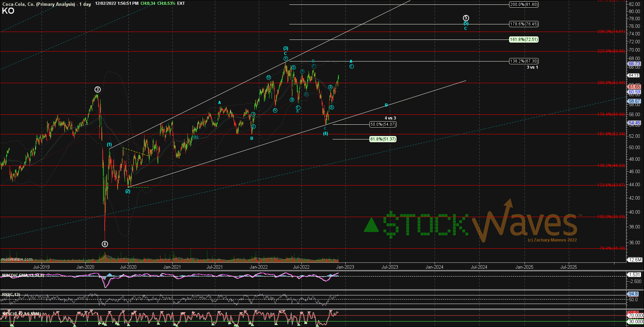This screenshot has width=644, height=327.
Task: Click the timestamp 12/02/2022 1:56:51 PM
Action: [x=117, y=3]
